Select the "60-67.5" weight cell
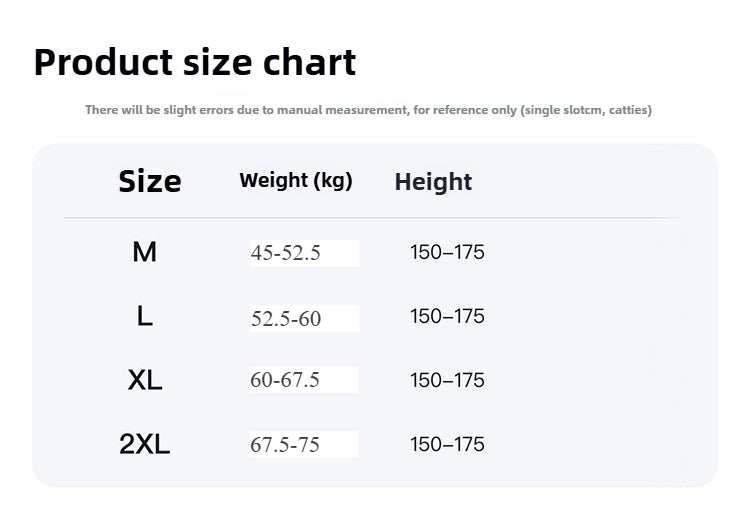Screen dimensions: 750x525 (285, 380)
